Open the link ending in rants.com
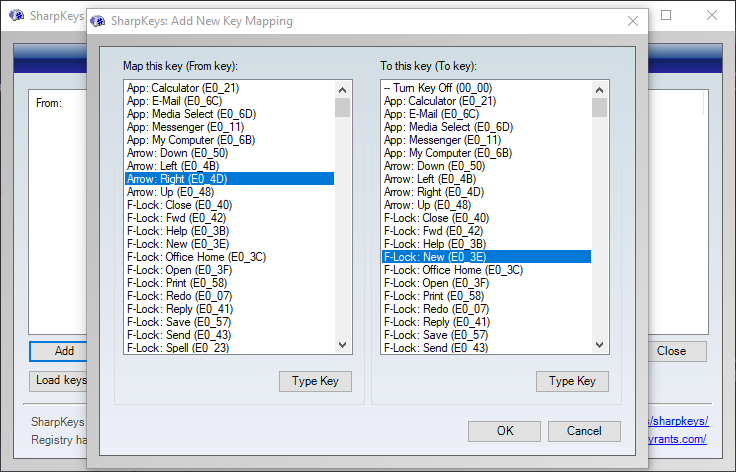 677,439
